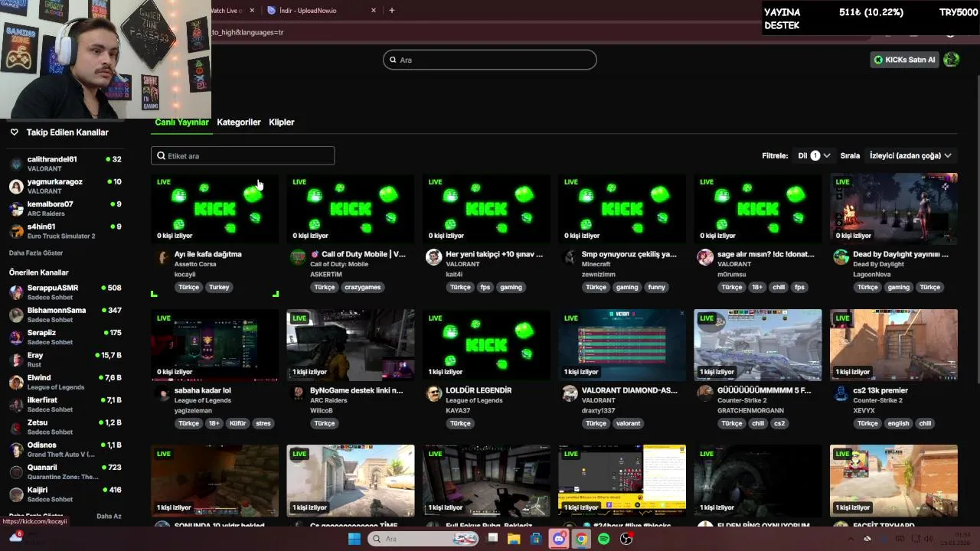Image resolution: width=980 pixels, height=551 pixels.
Task: Click Serapiiz in recommended channels
Action: [x=65, y=337]
